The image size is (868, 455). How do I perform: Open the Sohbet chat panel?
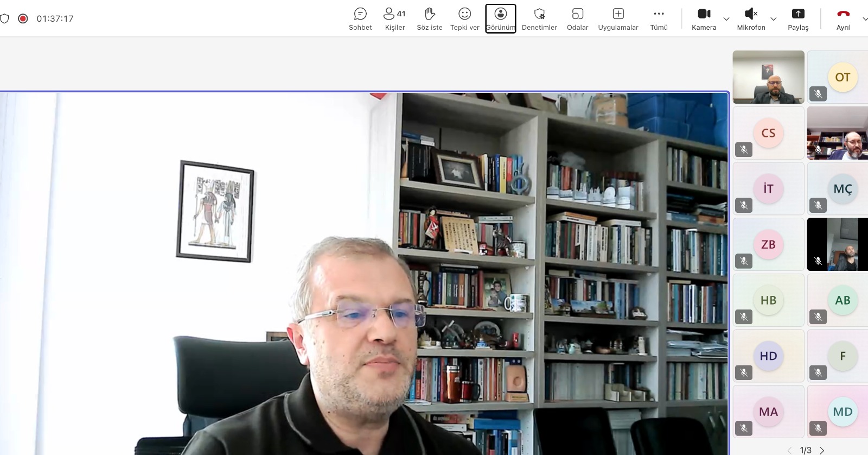pos(360,18)
